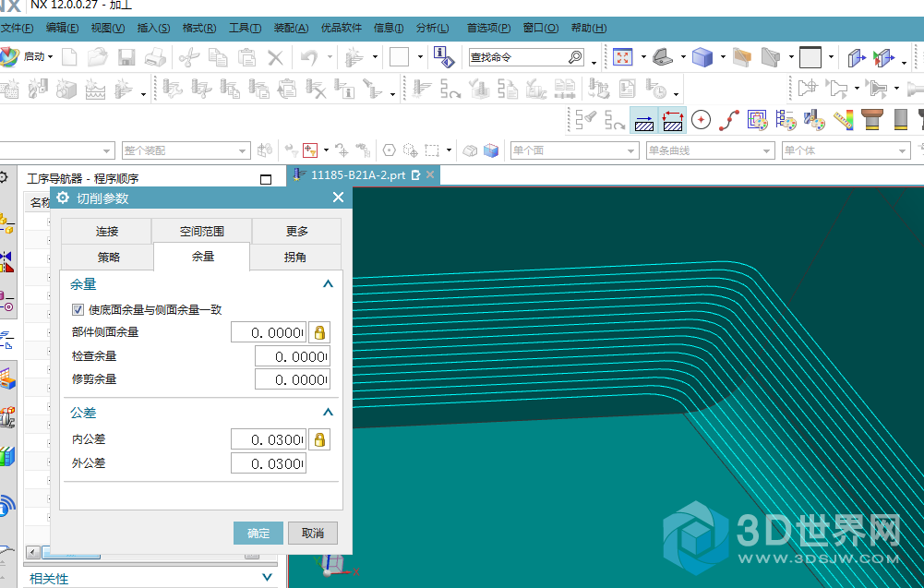Click the rainbow measurement ruler icon
The width and height of the screenshot is (924, 588).
(844, 120)
